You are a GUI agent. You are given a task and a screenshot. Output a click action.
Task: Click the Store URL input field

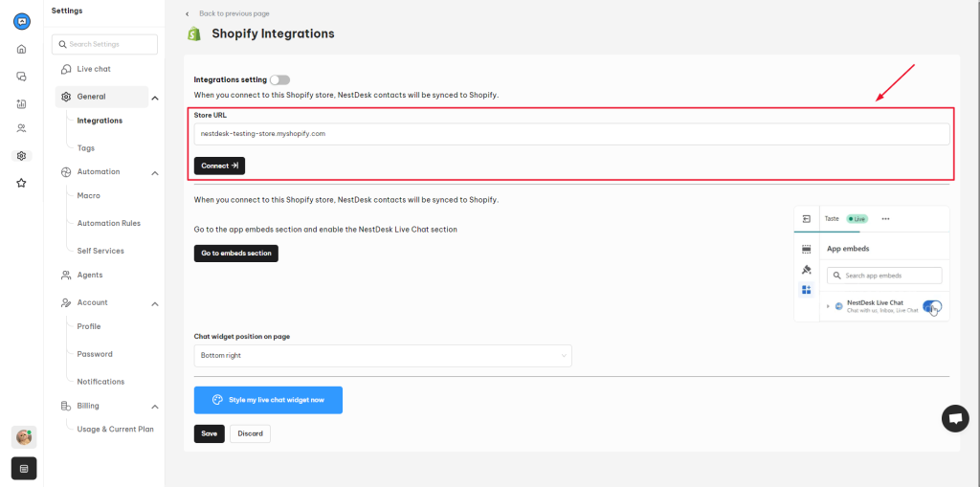[x=572, y=134]
